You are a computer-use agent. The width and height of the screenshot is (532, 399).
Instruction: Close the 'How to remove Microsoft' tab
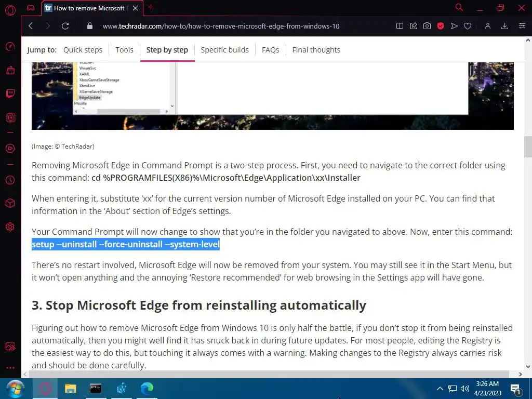136,8
